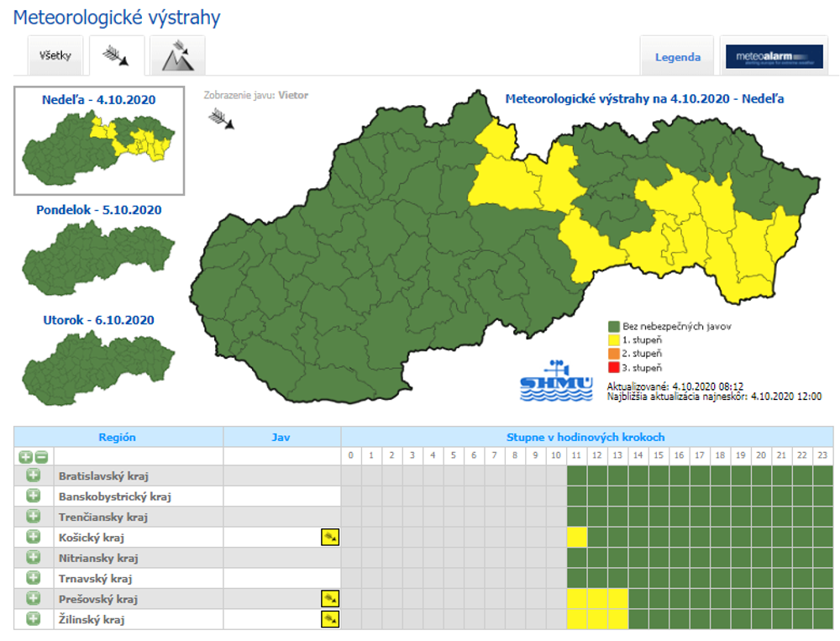This screenshot has height=641, width=840.
Task: Click wind warning icon for Prešovský kraj
Action: coord(329,598)
